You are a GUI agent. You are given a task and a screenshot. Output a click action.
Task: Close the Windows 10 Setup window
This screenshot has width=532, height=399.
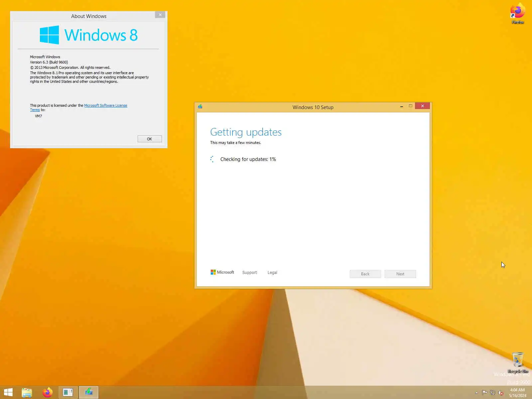coord(422,106)
